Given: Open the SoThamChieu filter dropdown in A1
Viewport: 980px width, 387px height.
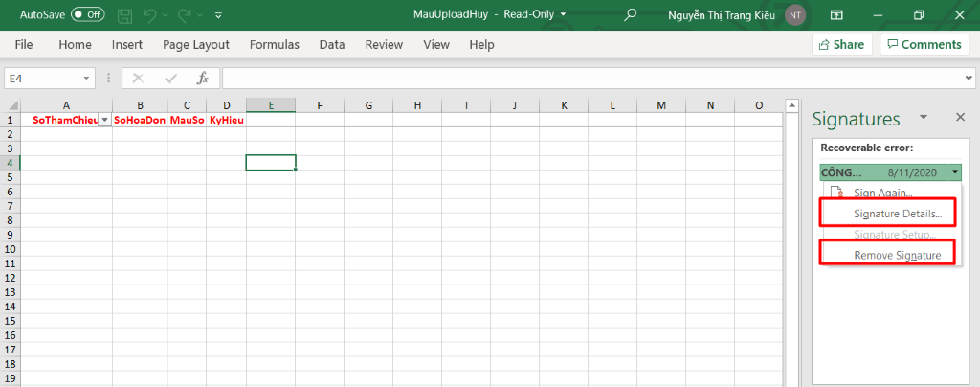Looking at the screenshot, I should pos(104,121).
